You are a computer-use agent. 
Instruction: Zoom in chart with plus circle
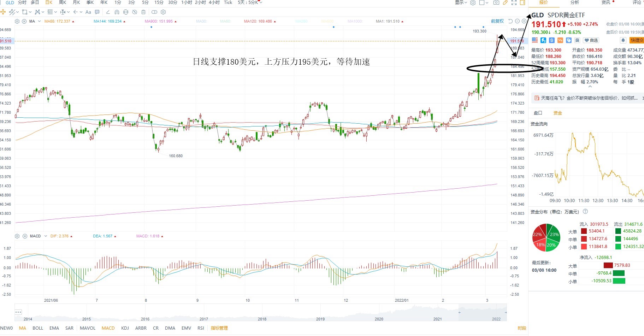524,21
